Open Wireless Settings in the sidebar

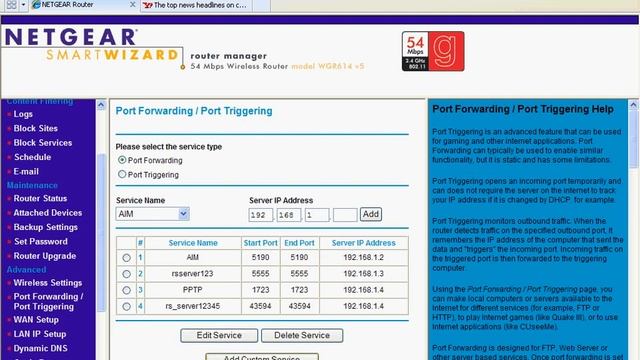48,283
